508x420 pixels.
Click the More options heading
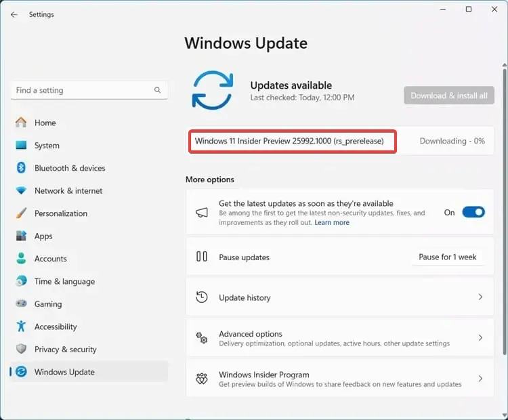click(x=210, y=180)
